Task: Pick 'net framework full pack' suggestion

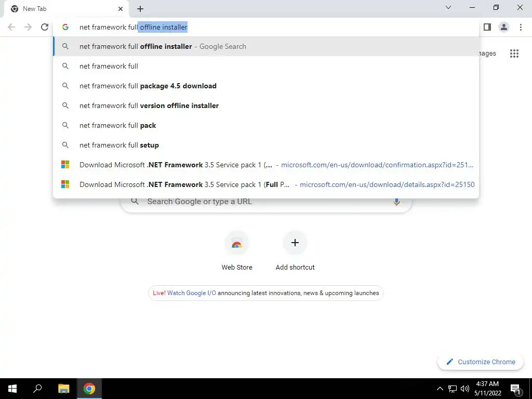Action: [267, 125]
